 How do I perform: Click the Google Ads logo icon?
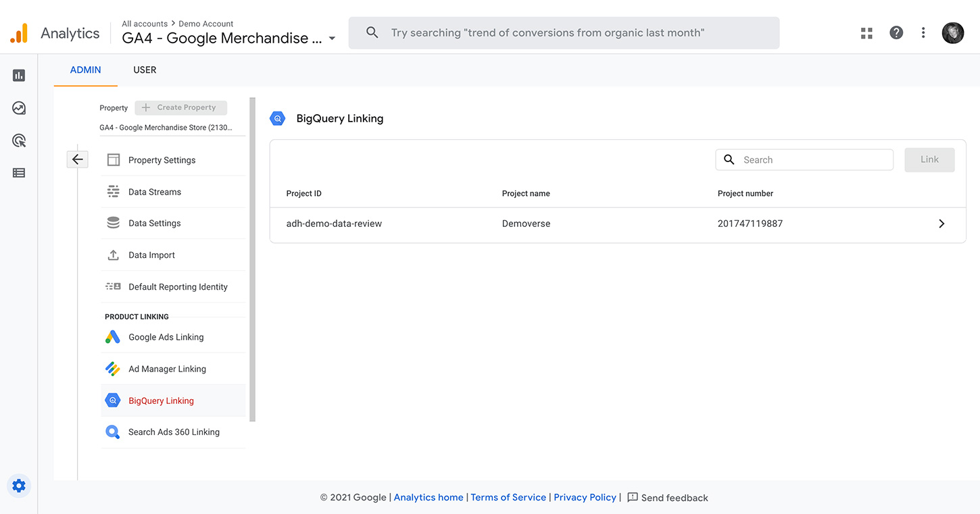pos(113,337)
